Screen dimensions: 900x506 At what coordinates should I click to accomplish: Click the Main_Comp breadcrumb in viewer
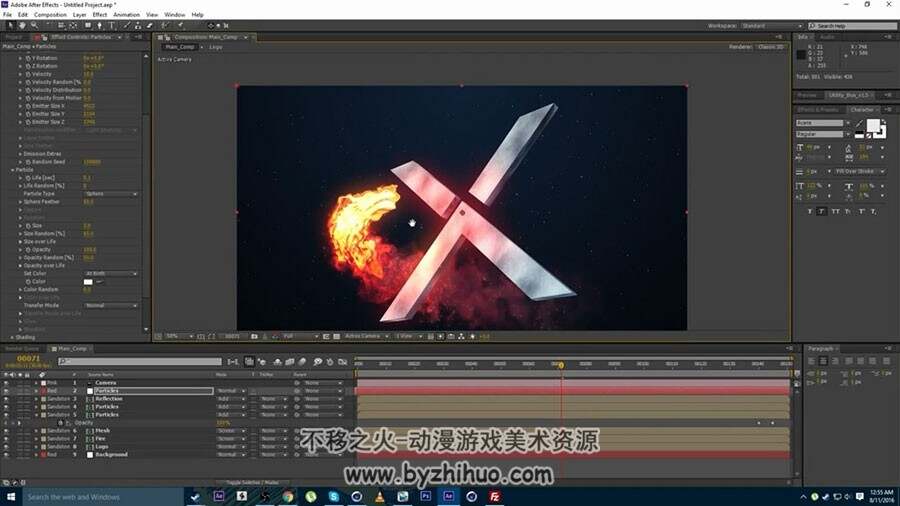[180, 47]
